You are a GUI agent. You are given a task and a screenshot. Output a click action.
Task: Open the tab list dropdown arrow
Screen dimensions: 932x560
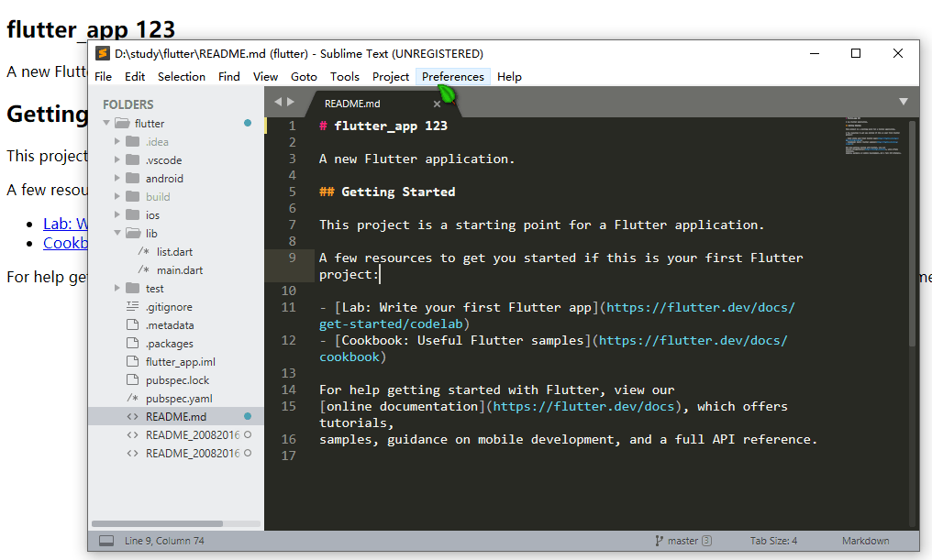[x=904, y=102]
